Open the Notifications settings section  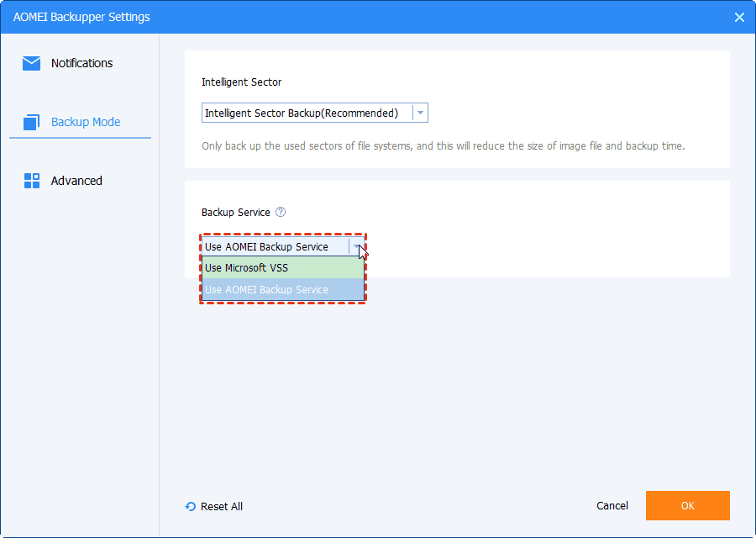coord(81,63)
